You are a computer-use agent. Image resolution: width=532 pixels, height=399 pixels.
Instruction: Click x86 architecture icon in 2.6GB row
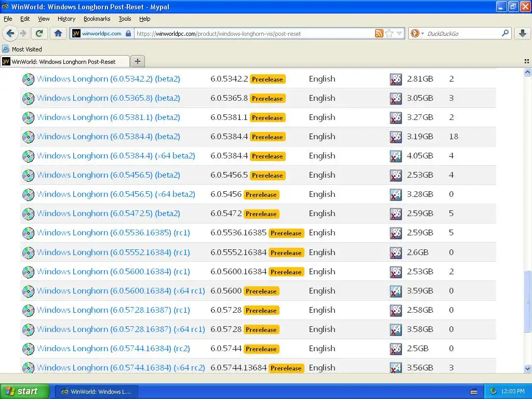(x=396, y=253)
